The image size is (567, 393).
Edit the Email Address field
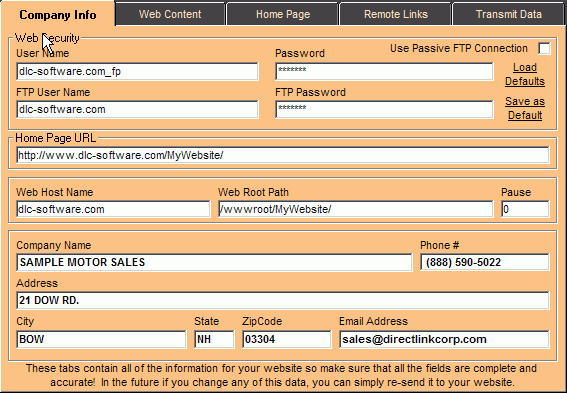click(x=444, y=339)
